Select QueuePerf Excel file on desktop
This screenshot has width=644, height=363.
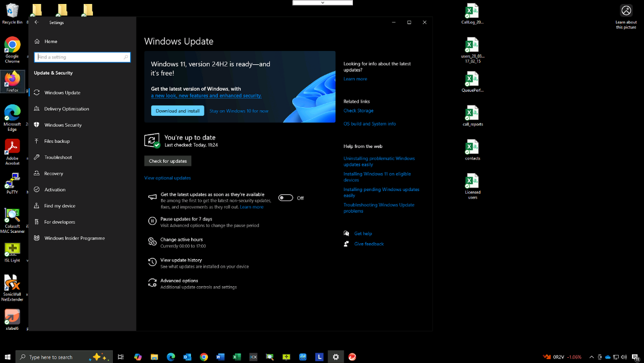pos(472,82)
